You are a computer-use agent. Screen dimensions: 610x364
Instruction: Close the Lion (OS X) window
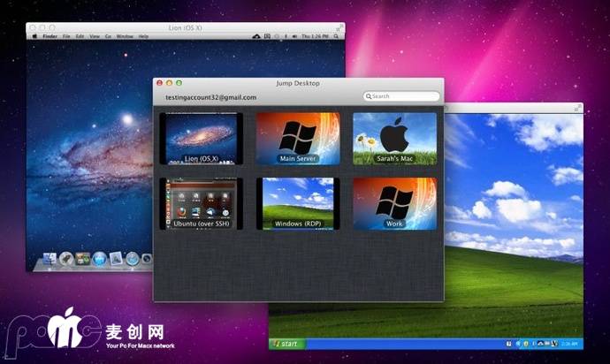[33, 27]
